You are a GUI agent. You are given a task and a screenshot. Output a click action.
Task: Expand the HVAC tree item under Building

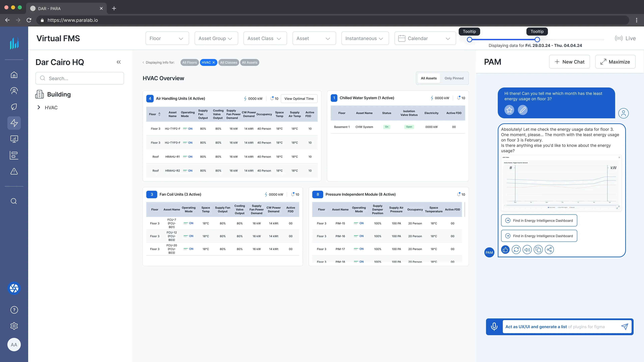[39, 107]
